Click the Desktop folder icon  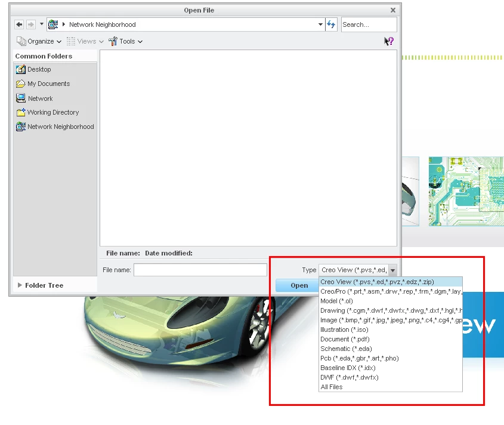(20, 69)
